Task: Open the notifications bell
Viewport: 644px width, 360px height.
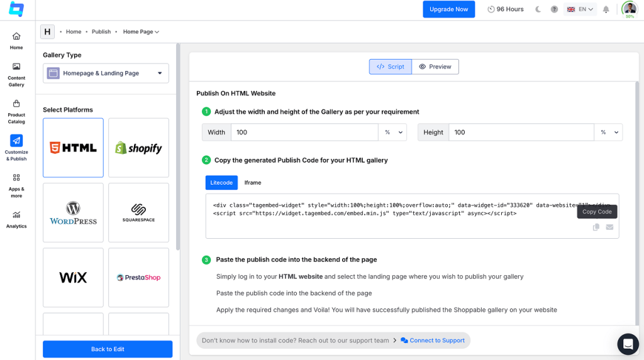Action: coord(606,9)
